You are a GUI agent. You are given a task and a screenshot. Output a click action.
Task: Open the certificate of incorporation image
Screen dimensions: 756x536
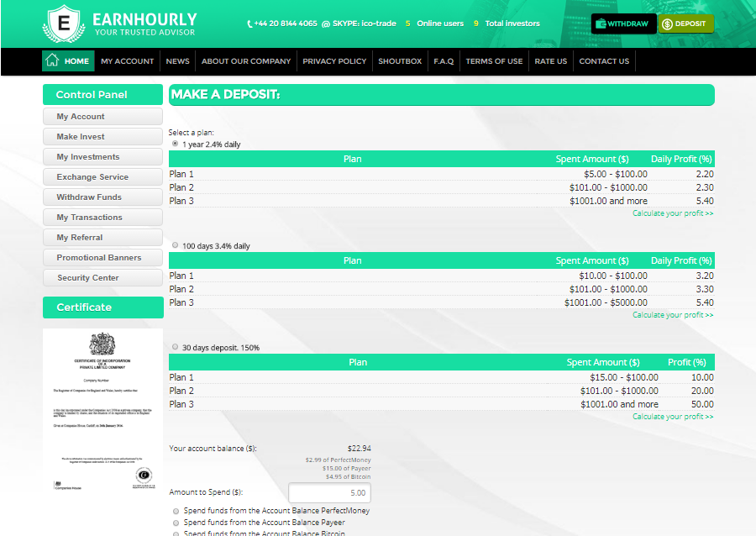coord(102,410)
